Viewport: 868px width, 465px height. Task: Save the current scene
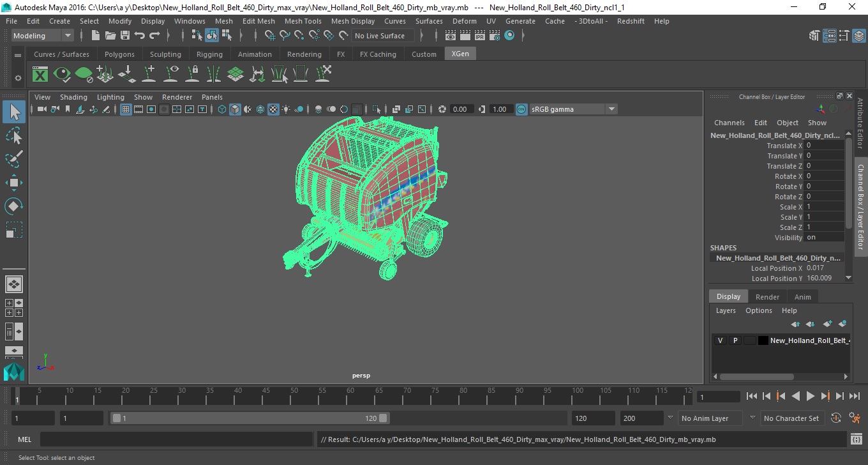[125, 36]
